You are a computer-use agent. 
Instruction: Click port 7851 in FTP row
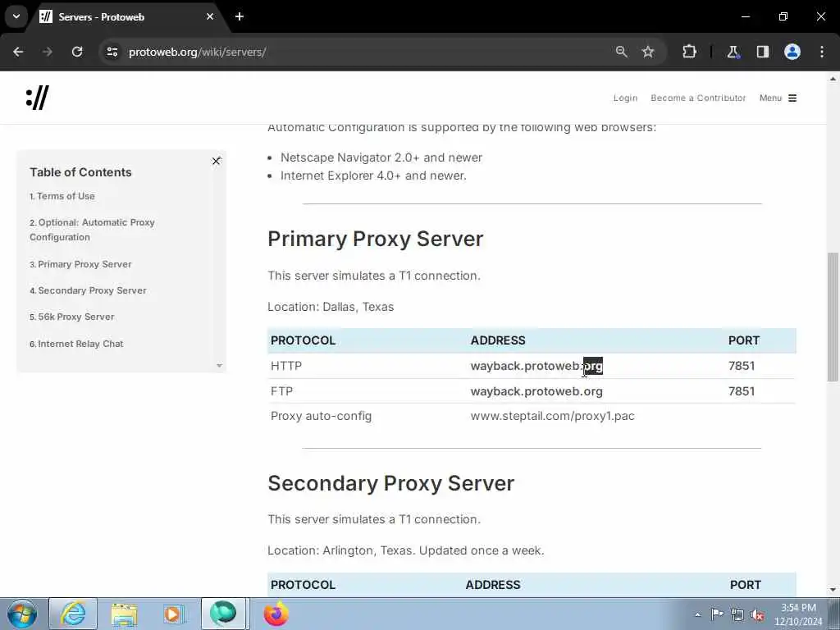point(742,391)
